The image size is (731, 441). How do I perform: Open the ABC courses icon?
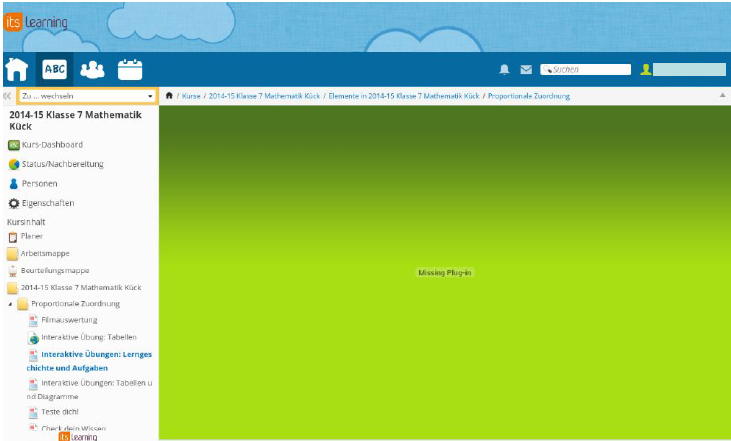tap(53, 70)
